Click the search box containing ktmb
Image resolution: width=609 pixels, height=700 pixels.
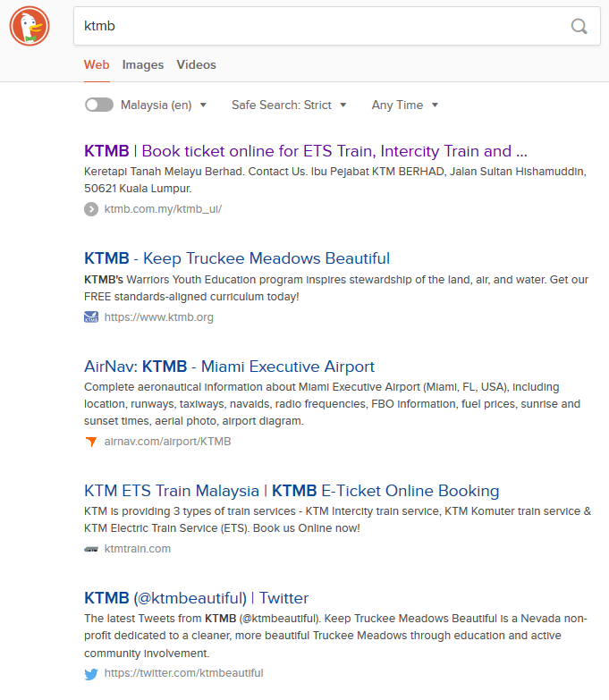[337, 26]
